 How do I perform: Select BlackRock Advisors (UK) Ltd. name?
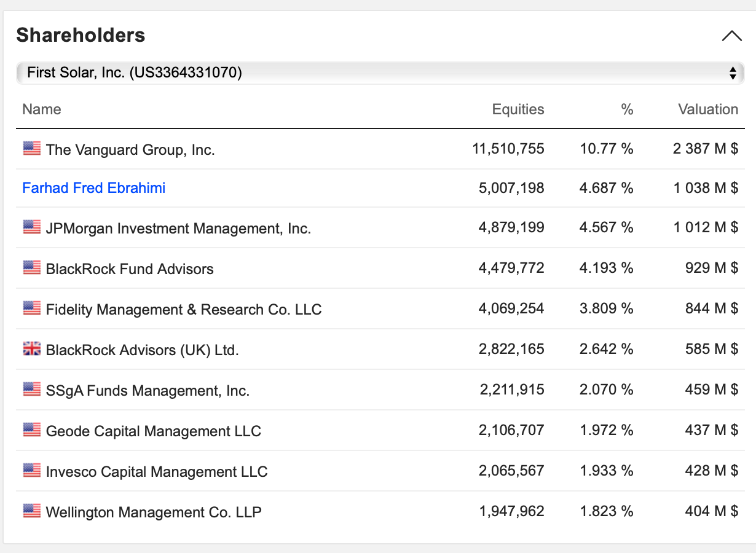143,350
